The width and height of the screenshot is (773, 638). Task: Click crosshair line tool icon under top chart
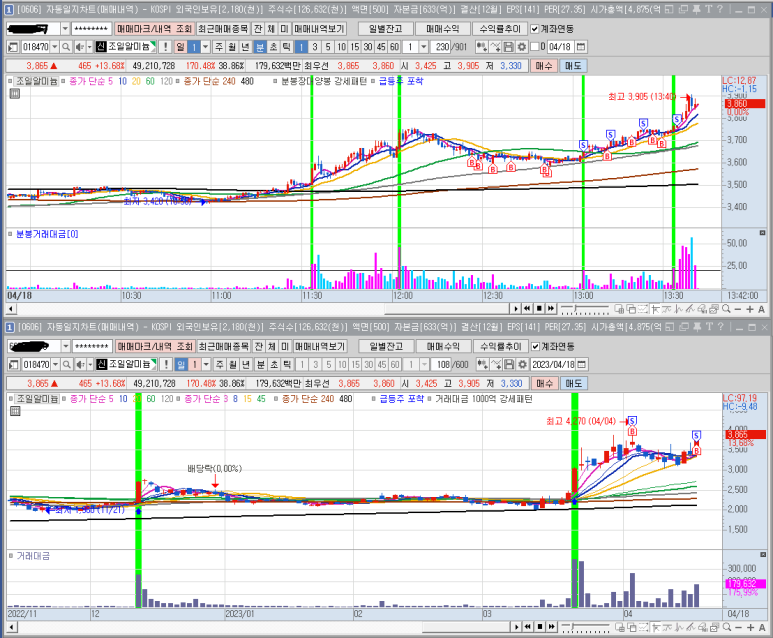[x=655, y=309]
